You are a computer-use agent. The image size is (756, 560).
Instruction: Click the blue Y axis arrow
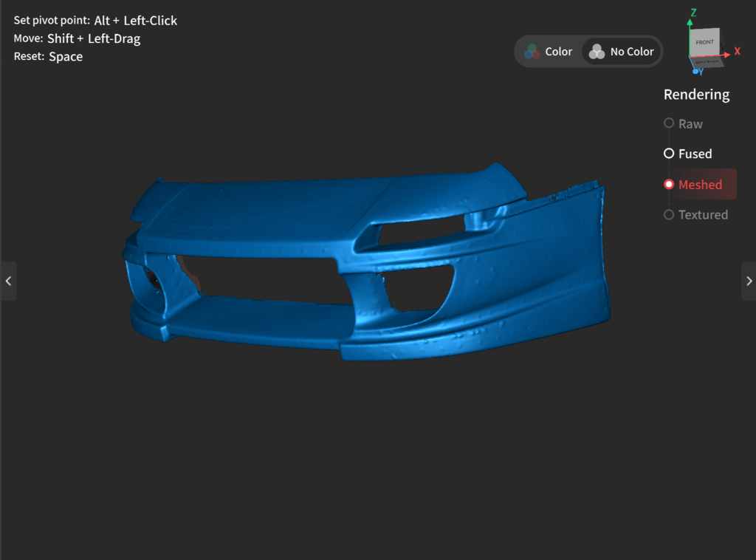click(x=697, y=71)
